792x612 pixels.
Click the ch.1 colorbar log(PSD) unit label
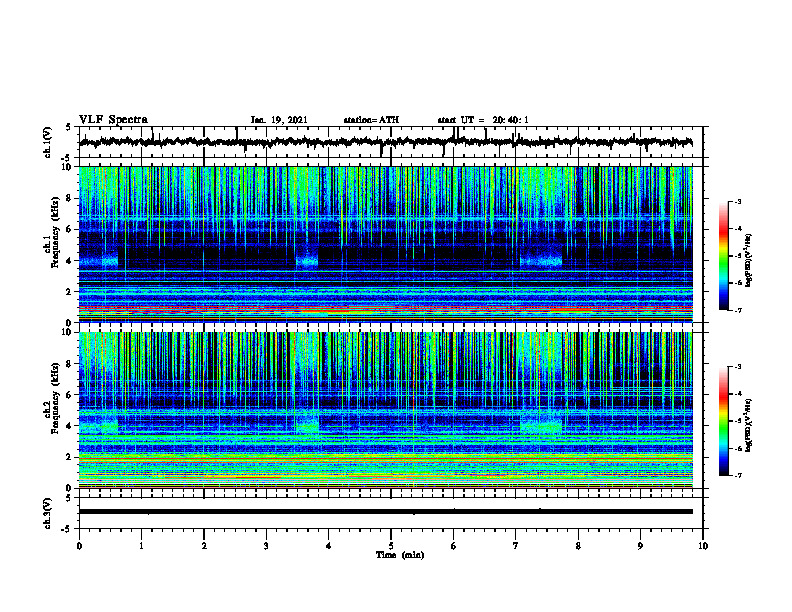click(749, 260)
